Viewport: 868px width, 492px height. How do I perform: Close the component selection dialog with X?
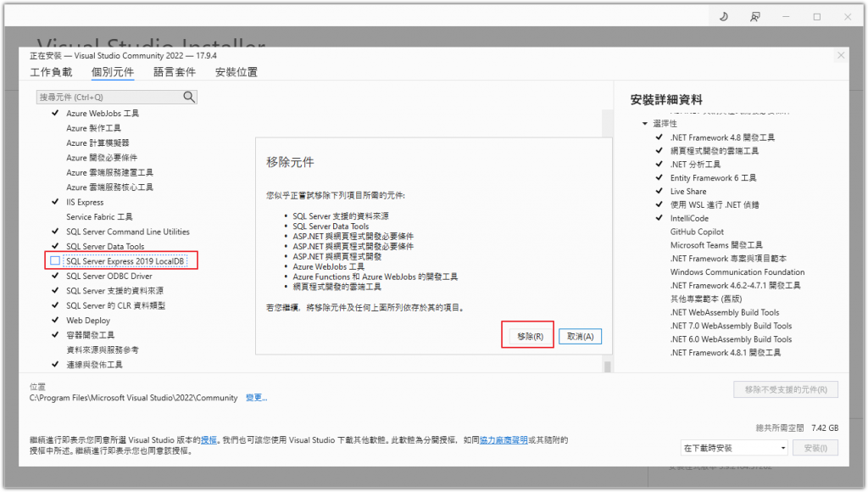click(841, 55)
